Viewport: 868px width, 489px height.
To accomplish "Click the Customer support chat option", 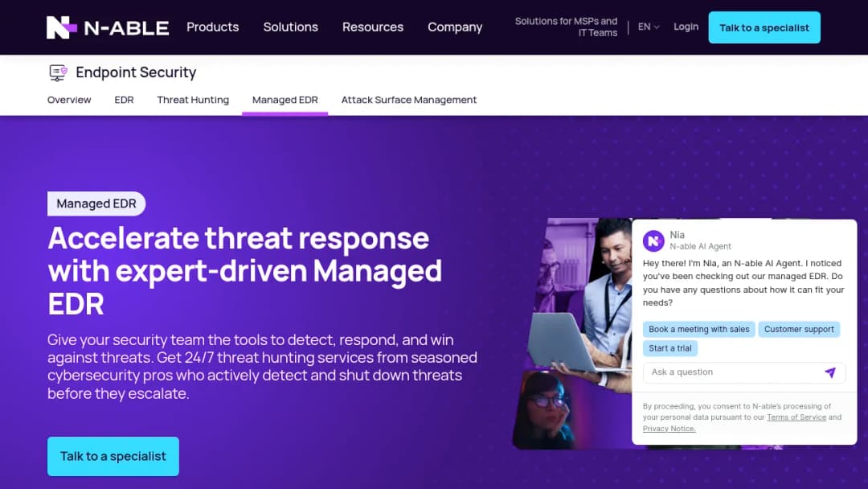I will tap(799, 329).
